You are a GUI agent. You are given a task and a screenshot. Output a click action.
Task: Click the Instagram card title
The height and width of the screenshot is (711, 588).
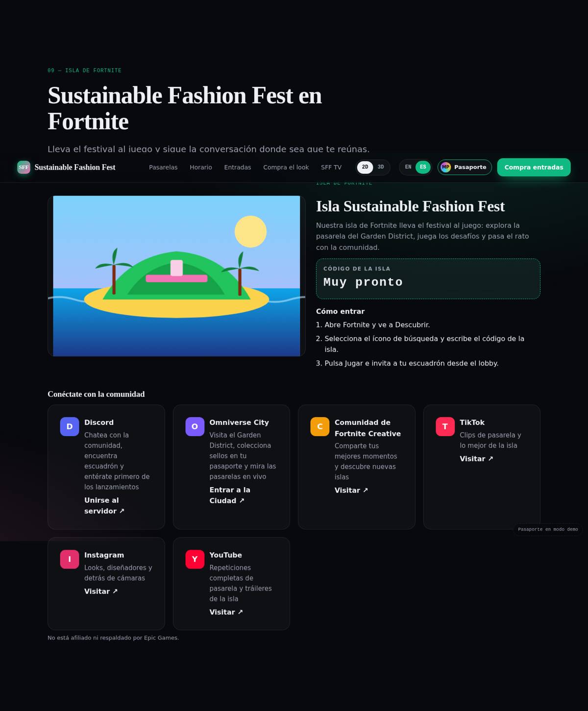[x=104, y=555]
